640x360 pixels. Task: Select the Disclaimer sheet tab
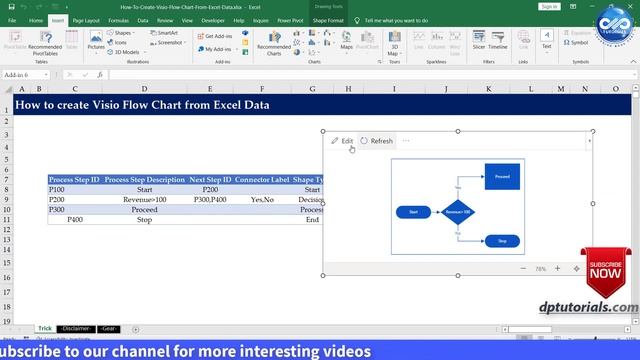[x=76, y=329]
